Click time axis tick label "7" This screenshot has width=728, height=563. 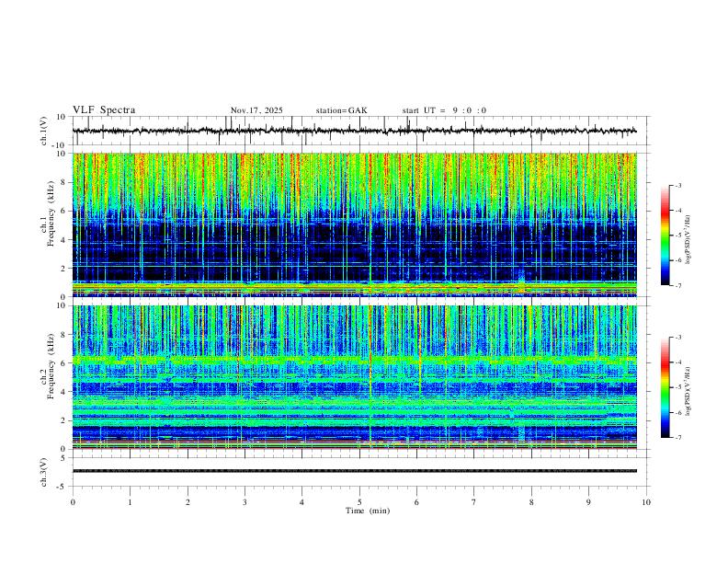pyautogui.click(x=474, y=502)
